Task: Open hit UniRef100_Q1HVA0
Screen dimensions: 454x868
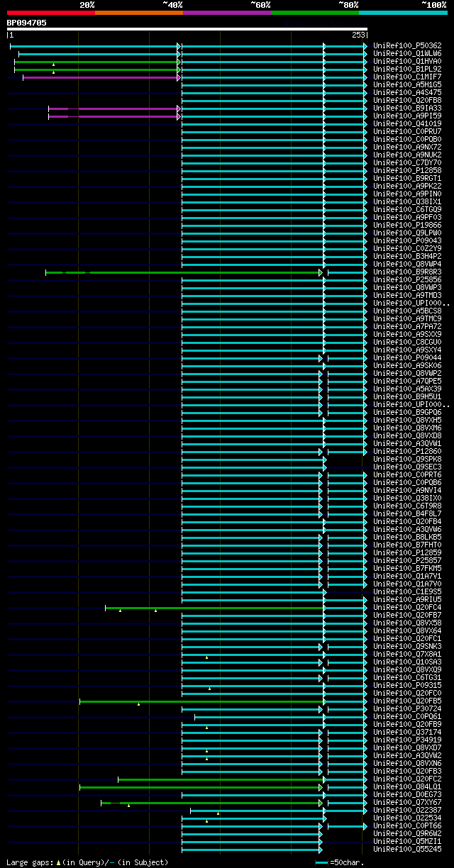Action: (407, 62)
